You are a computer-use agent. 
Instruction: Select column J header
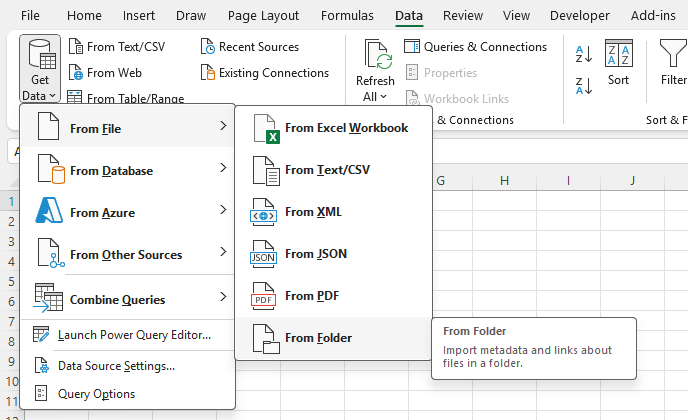tap(633, 181)
